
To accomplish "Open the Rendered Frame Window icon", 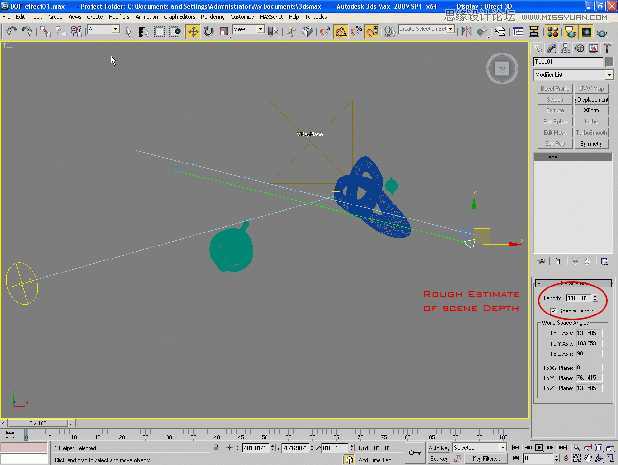I will click(586, 32).
